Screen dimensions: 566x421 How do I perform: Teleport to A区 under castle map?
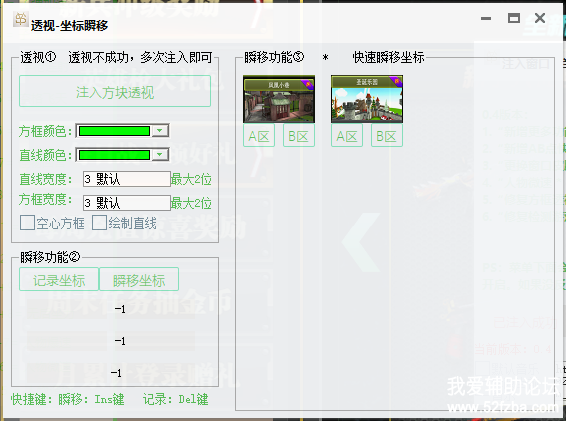(347, 135)
